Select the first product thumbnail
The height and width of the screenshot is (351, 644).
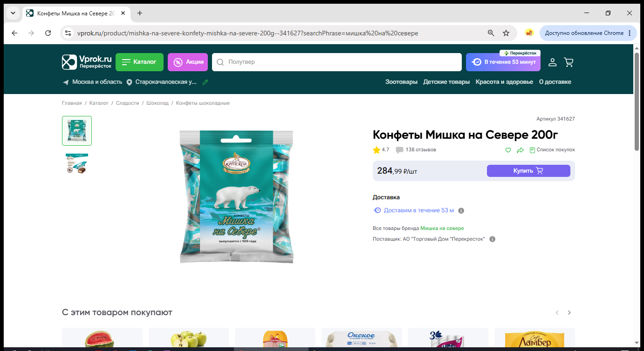click(77, 131)
